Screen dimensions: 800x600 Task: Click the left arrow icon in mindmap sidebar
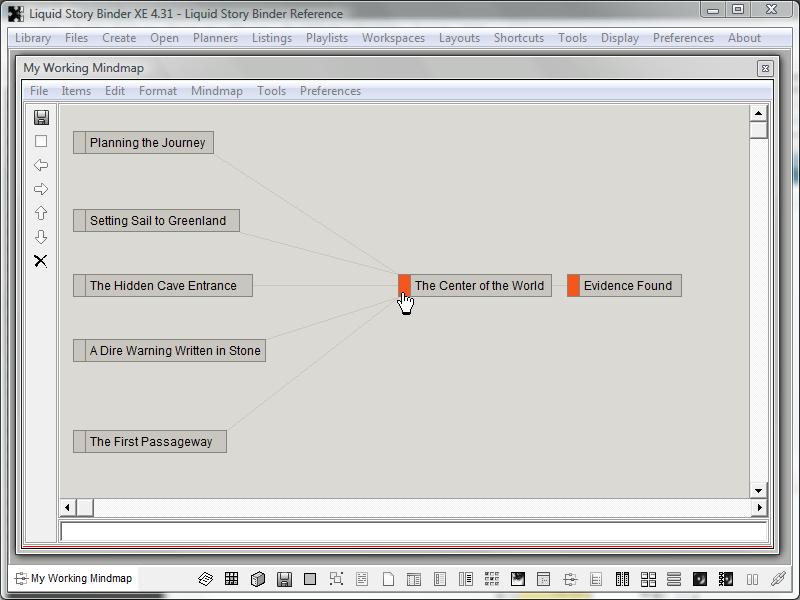click(41, 165)
